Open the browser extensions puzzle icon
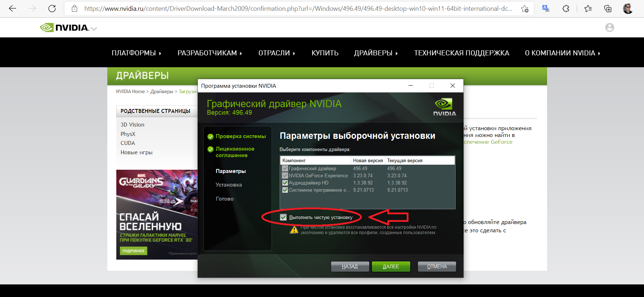 [566, 8]
